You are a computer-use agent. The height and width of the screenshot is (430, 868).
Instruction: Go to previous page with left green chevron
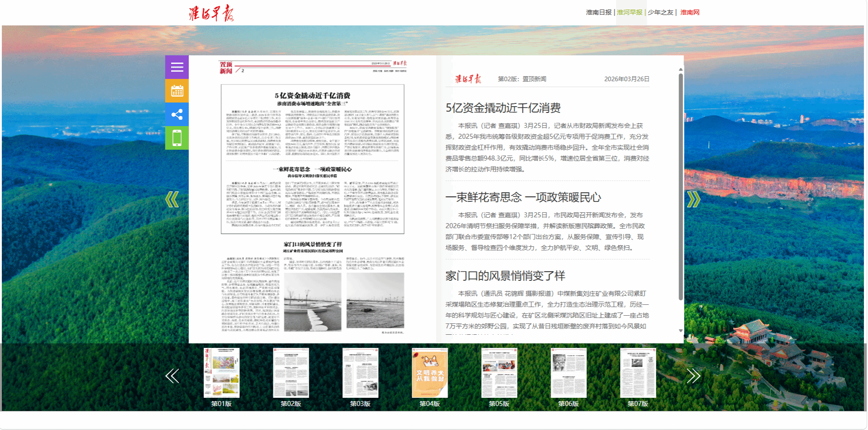172,200
